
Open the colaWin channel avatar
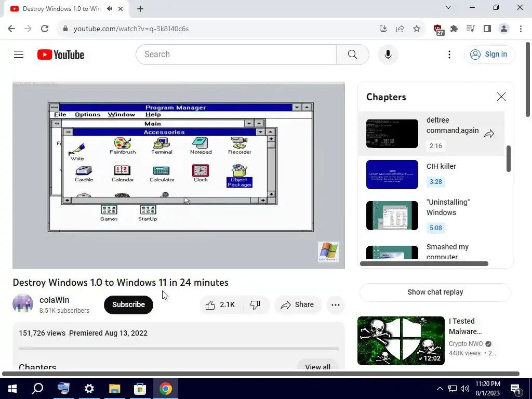(23, 303)
